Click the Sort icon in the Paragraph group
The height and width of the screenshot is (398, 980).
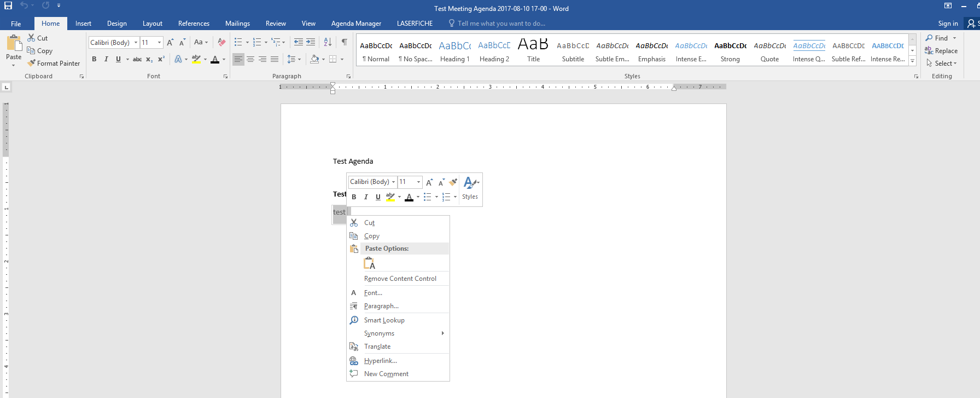click(x=328, y=42)
